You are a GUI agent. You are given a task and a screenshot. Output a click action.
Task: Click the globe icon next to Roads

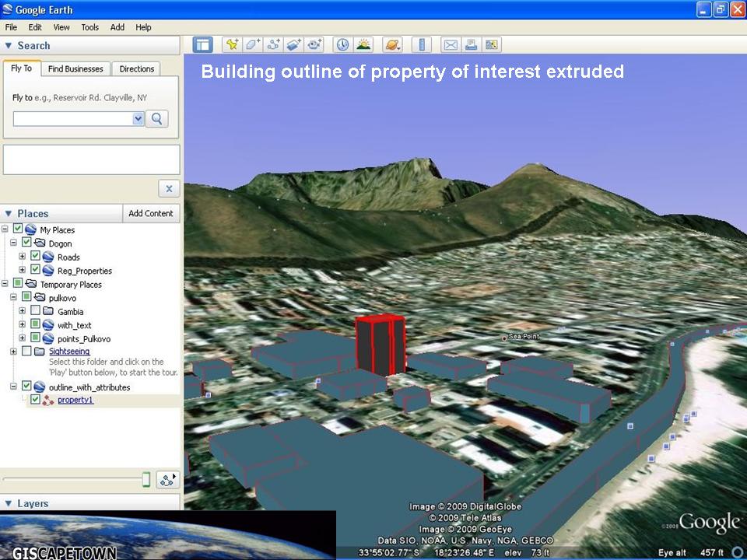coord(48,257)
